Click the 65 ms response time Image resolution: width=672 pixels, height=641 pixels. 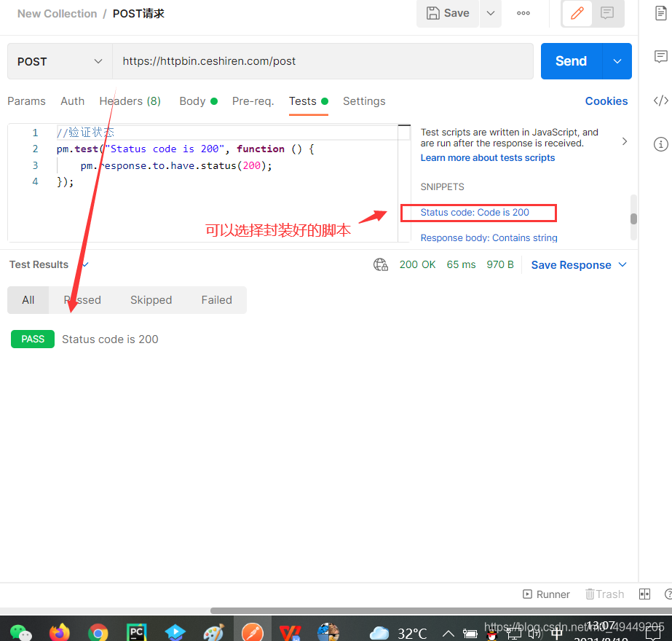[461, 264]
